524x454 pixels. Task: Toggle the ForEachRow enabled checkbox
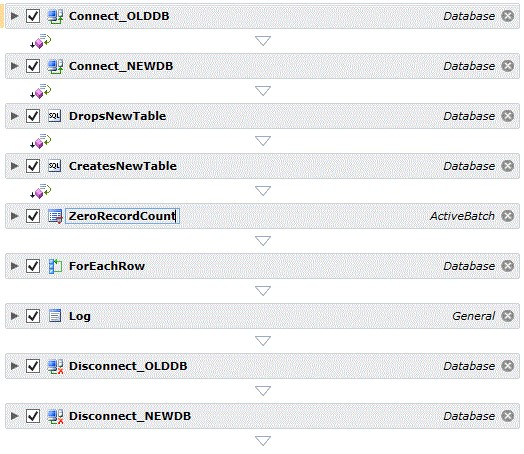(x=33, y=266)
